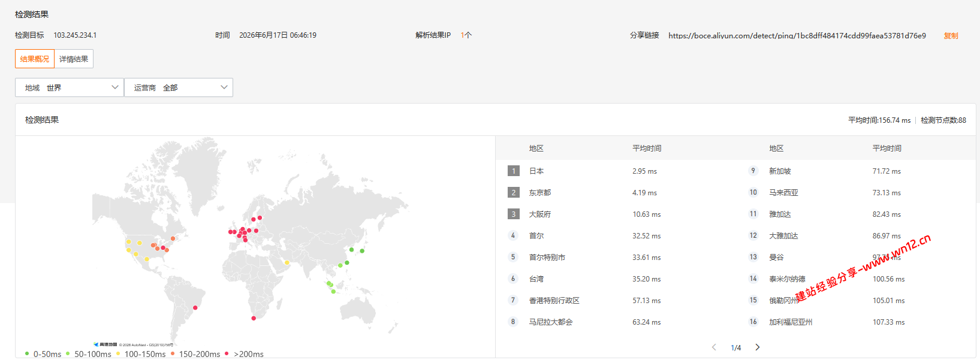980x360 pixels.
Task: Click the 63.24 ms value
Action: coord(646,322)
